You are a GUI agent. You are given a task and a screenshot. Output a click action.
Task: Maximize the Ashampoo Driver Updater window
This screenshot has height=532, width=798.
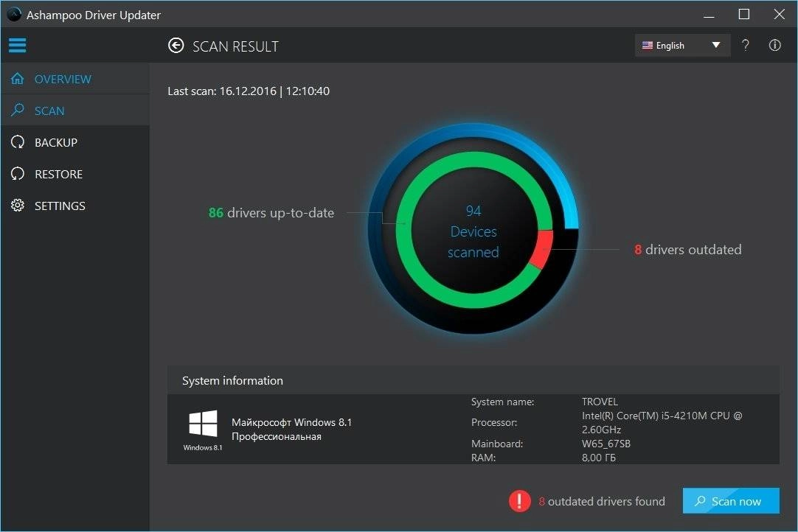tap(743, 14)
